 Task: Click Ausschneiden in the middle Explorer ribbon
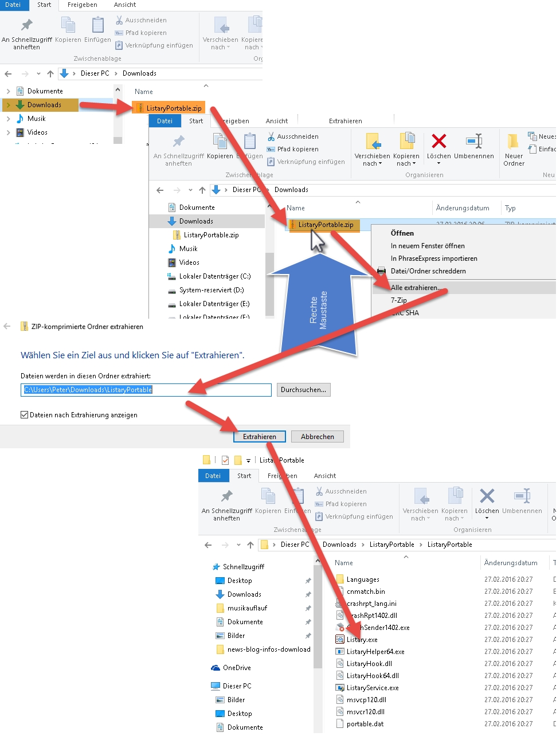[x=293, y=136]
